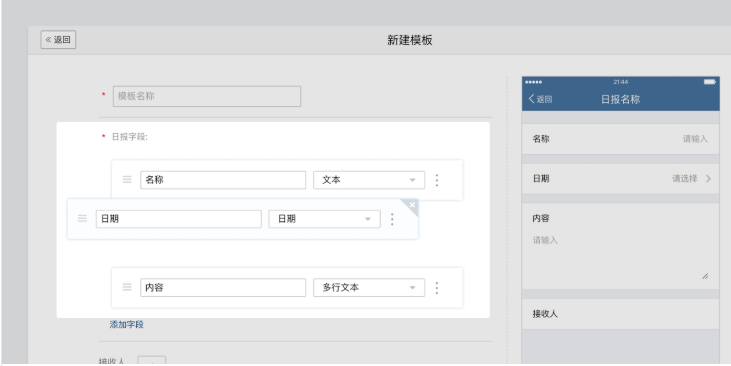Viewport: 731px width, 366px height.
Task: Grab the drag handle of 内容 field row
Action: tap(127, 287)
